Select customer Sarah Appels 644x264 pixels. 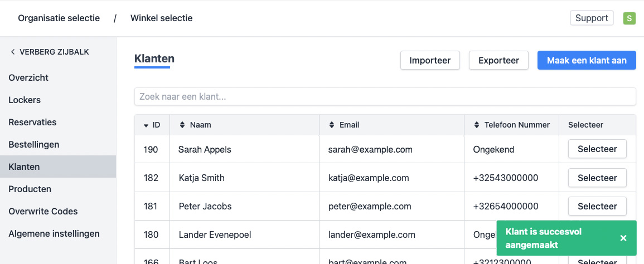pyautogui.click(x=597, y=149)
